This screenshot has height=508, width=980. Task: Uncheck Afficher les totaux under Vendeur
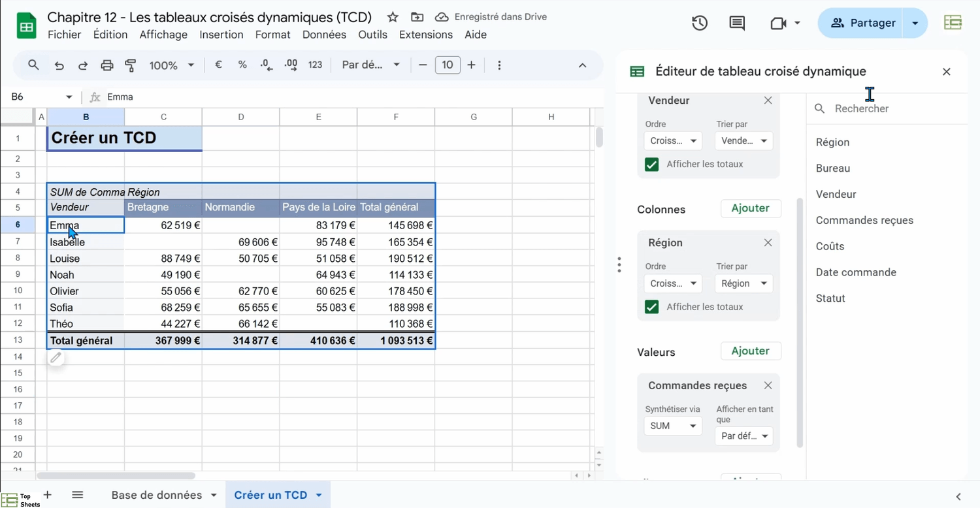point(651,165)
